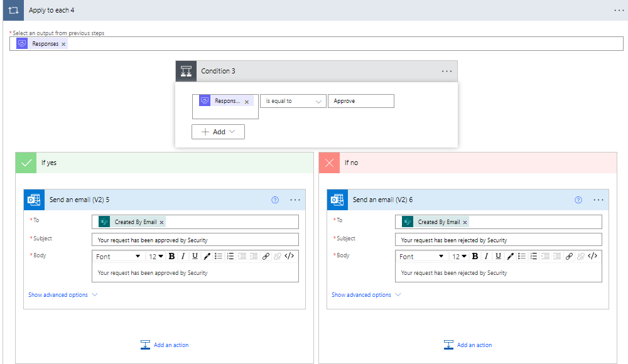Show advanced options for email 5
628x364 pixels.
coord(63,295)
